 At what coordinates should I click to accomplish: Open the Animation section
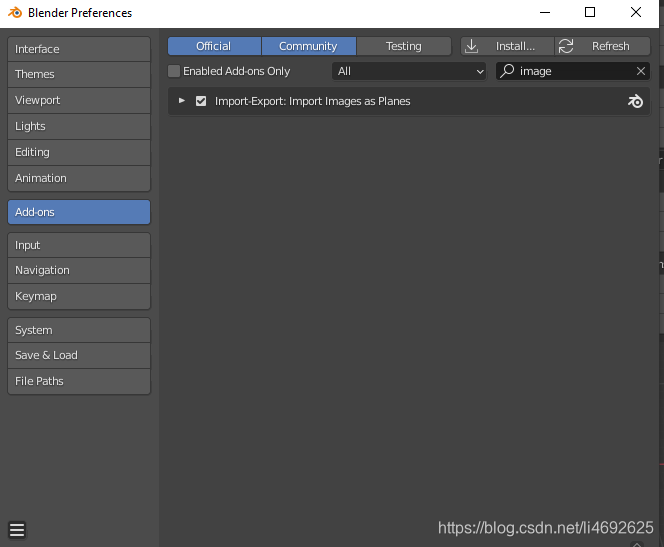click(x=79, y=178)
